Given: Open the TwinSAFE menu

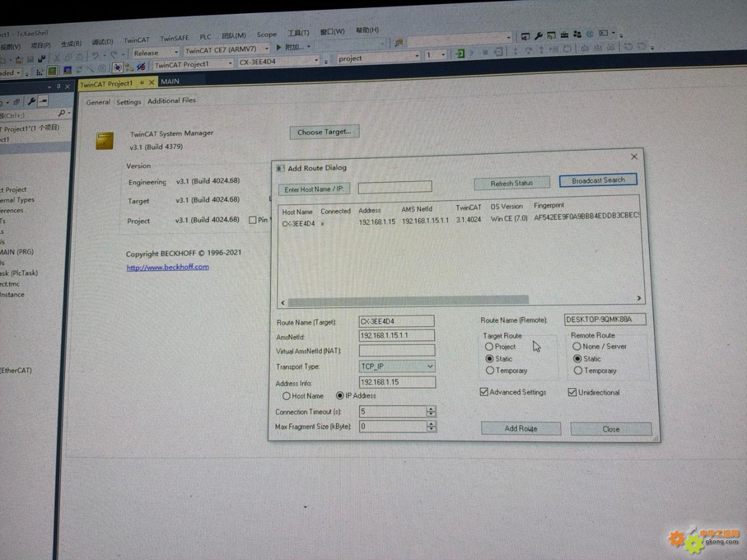Looking at the screenshot, I should (x=174, y=38).
